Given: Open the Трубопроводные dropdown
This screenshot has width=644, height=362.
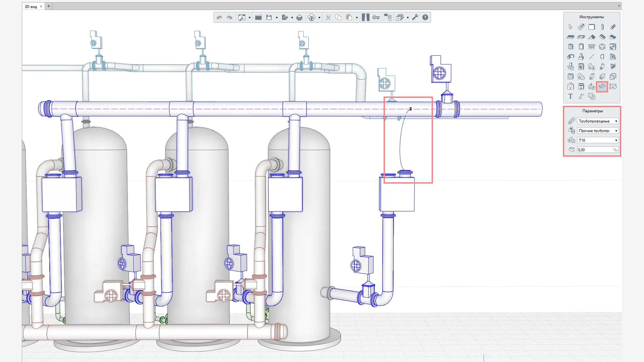Looking at the screenshot, I should pyautogui.click(x=598, y=121).
